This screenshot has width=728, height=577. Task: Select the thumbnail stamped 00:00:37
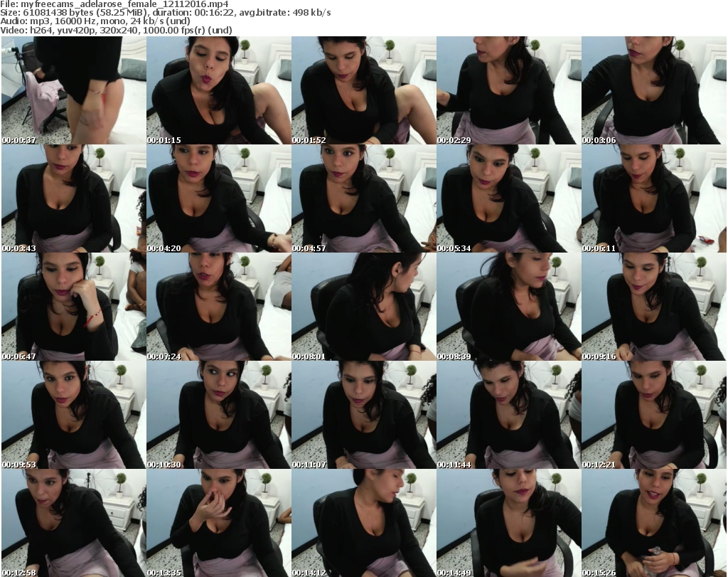74,90
